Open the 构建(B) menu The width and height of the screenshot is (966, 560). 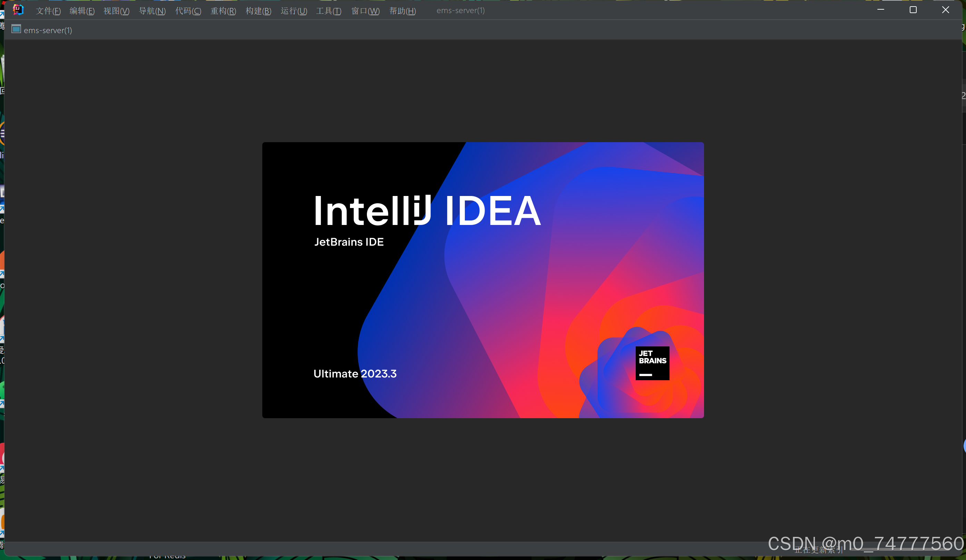[x=258, y=11]
